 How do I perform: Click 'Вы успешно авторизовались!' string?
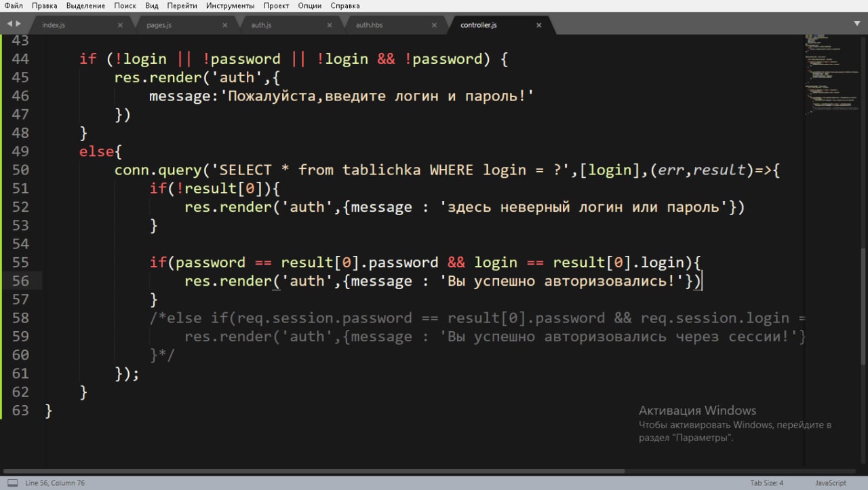[561, 281]
